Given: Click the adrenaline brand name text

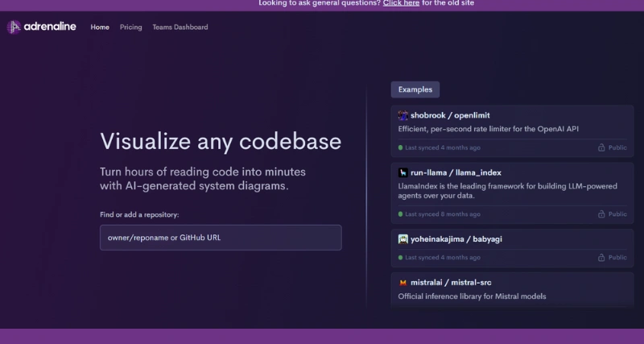Looking at the screenshot, I should tap(51, 27).
